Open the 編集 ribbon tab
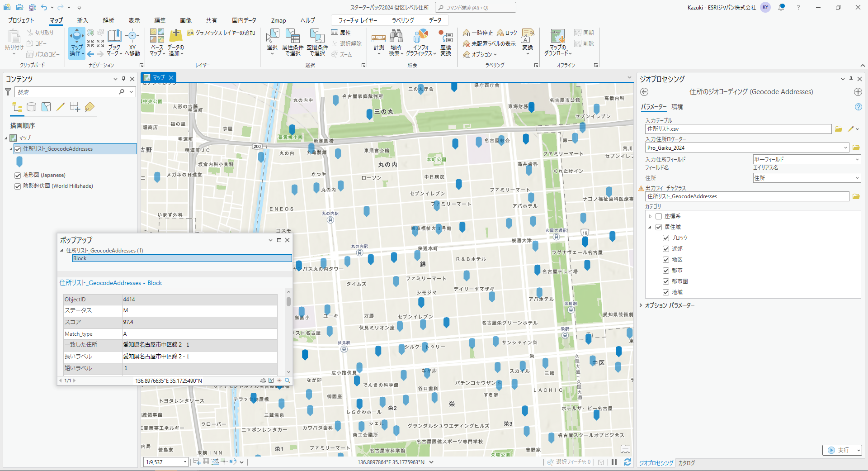Viewport: 868px width, 471px height. click(x=160, y=20)
